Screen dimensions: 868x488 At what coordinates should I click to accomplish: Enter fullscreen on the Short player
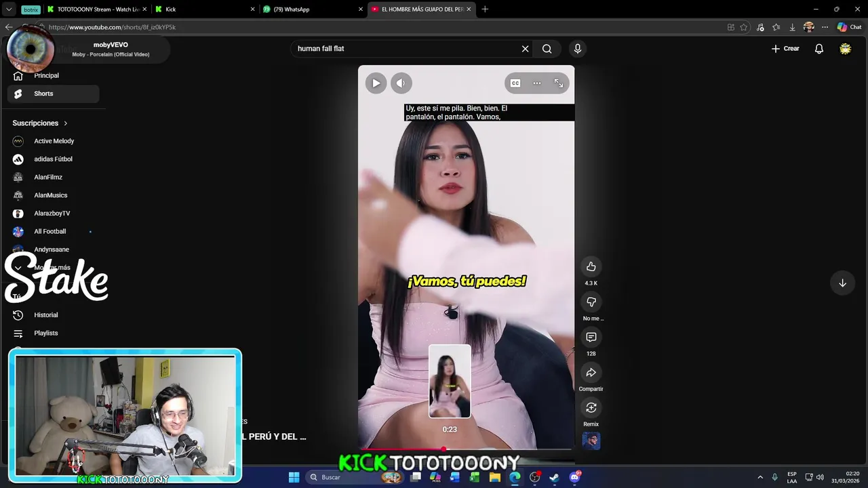tap(559, 83)
